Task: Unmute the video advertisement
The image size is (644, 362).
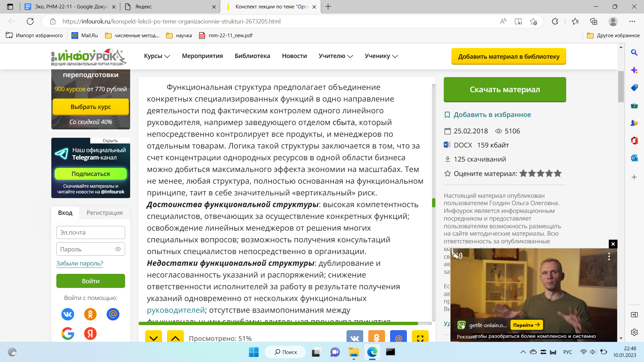Action: (458, 256)
